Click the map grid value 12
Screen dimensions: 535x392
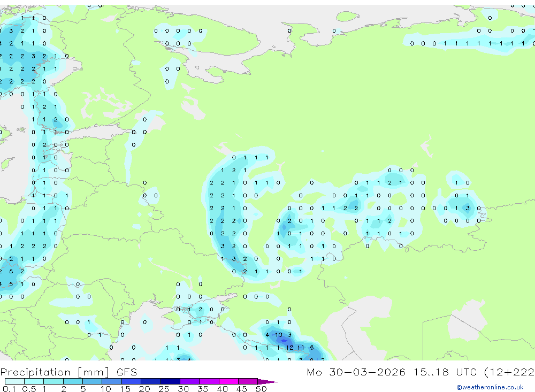tap(289, 348)
